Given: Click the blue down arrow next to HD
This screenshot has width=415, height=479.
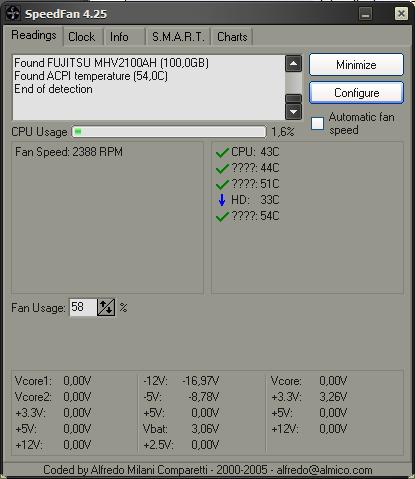Looking at the screenshot, I should [x=222, y=200].
